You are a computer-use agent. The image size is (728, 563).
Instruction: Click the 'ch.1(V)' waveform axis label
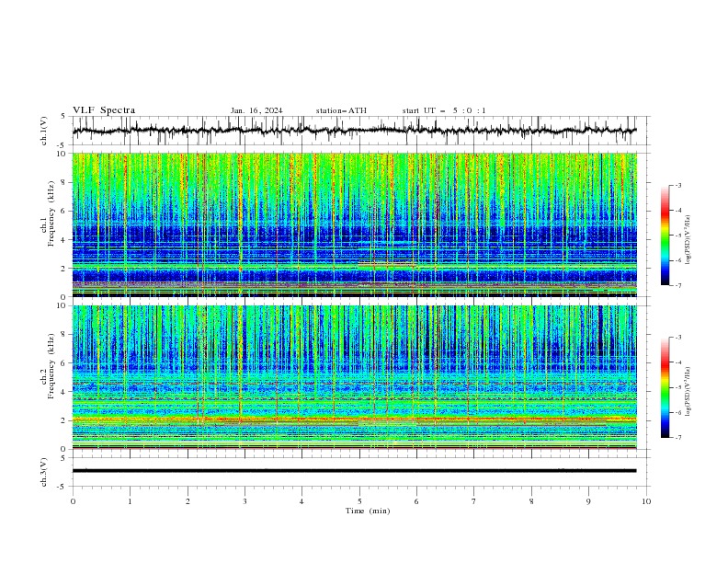pos(44,131)
